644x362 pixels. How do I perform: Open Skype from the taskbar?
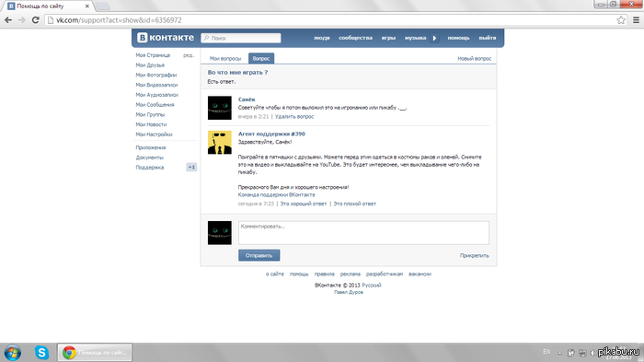pos(41,353)
